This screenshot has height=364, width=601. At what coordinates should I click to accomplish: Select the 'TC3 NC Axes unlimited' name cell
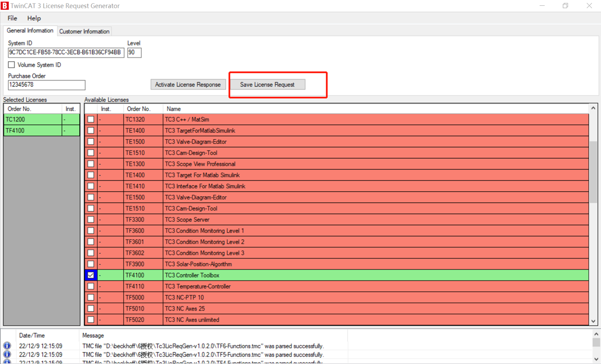[x=376, y=320]
